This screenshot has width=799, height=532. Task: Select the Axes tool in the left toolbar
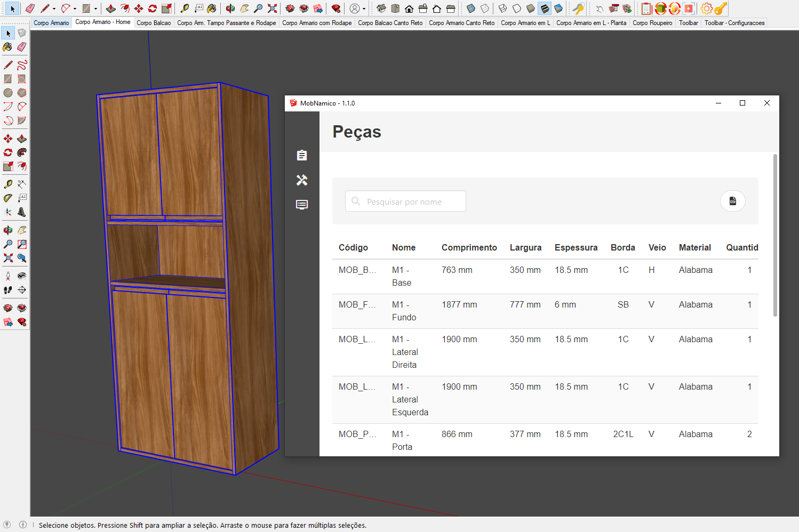8,212
